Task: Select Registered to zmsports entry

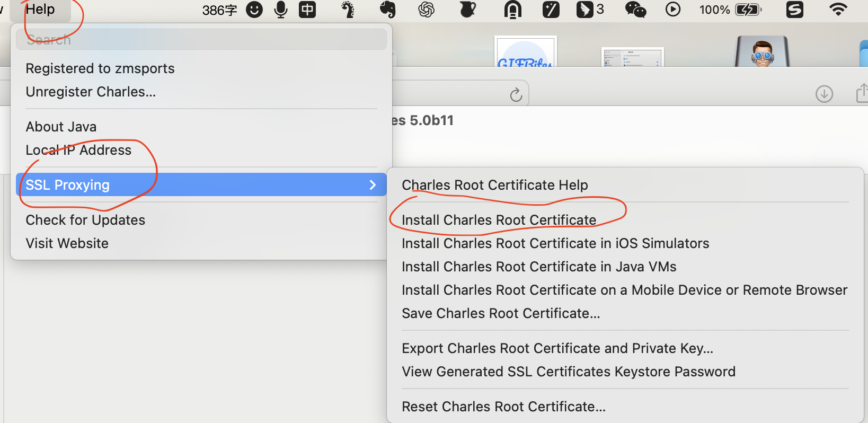Action: pos(100,68)
